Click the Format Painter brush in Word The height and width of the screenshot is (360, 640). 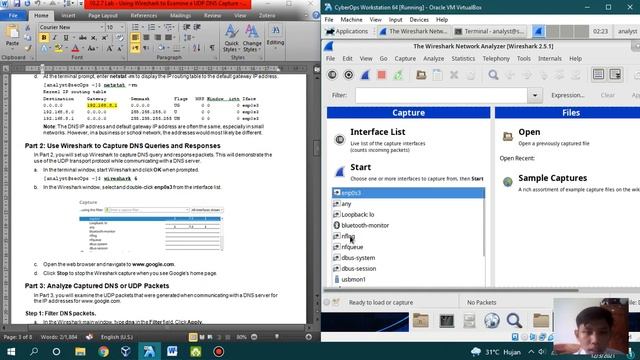[28, 48]
